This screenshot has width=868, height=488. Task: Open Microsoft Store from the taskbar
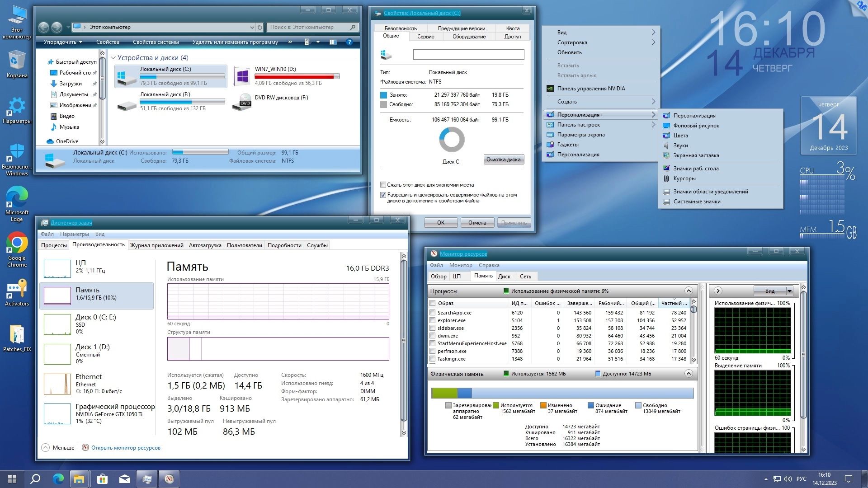[x=102, y=479]
